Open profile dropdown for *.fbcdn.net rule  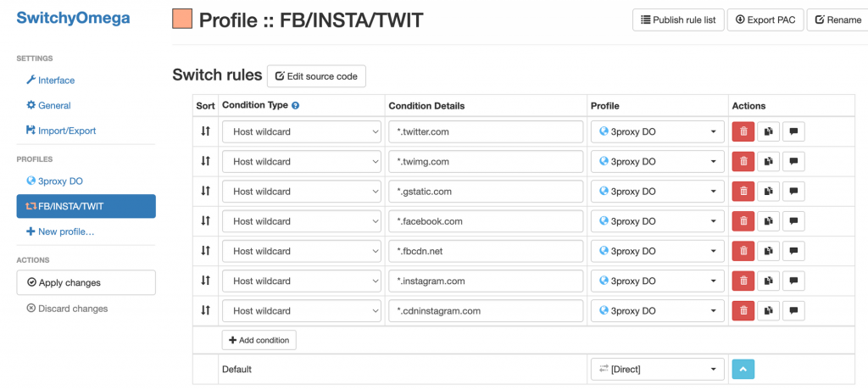pos(658,252)
